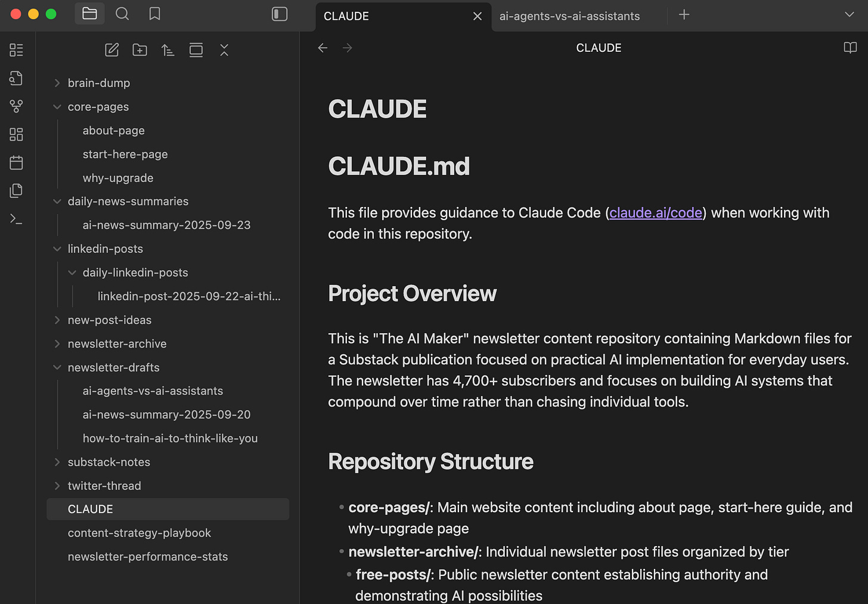Create a new note with the edit icon

pos(111,50)
